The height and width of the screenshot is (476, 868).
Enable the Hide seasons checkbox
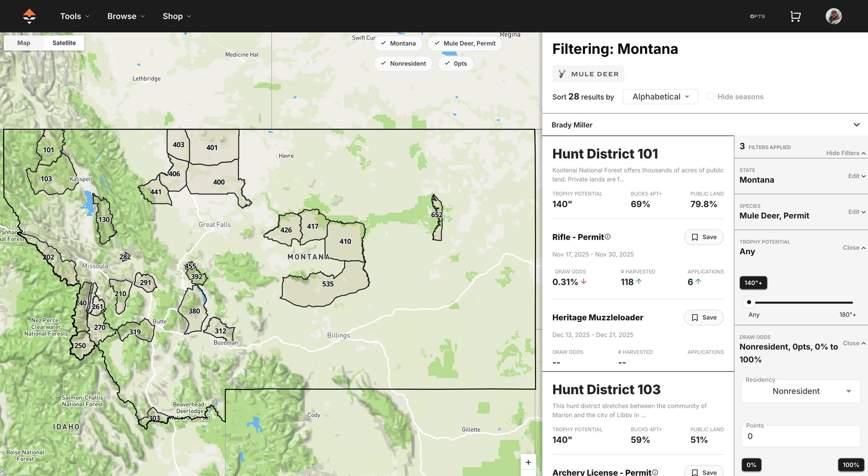(x=710, y=96)
